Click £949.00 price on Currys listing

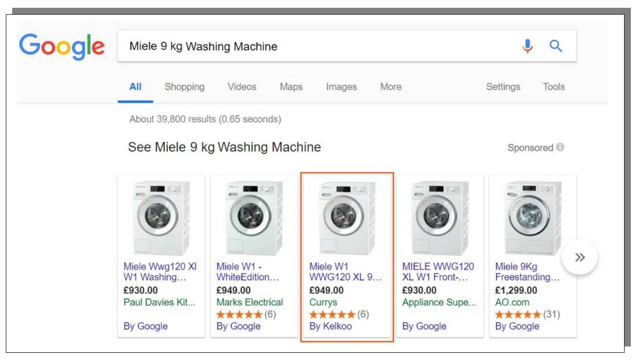[326, 290]
